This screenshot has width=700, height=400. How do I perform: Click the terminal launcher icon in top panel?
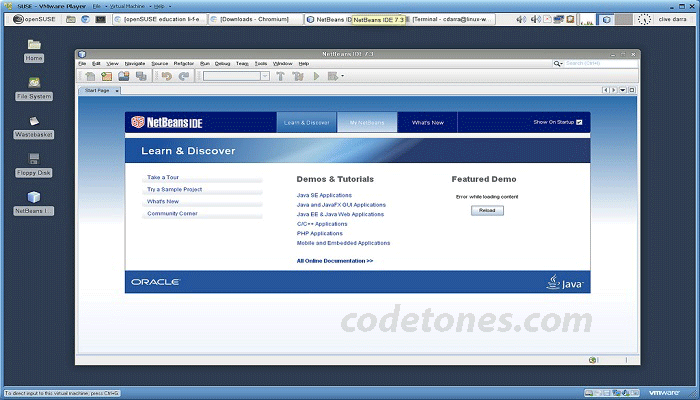pyautogui.click(x=100, y=19)
